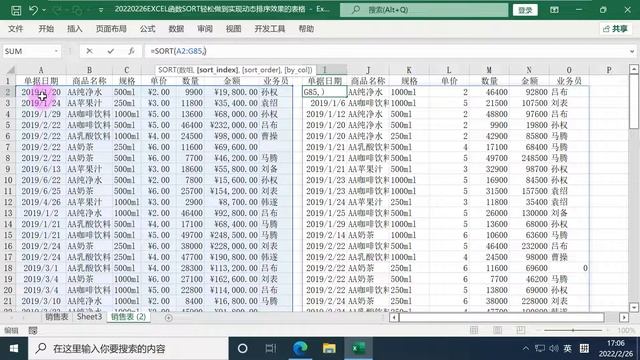This screenshot has height=360, width=640.
Task: Switch to Page Break Preview icon
Action: coord(520,330)
